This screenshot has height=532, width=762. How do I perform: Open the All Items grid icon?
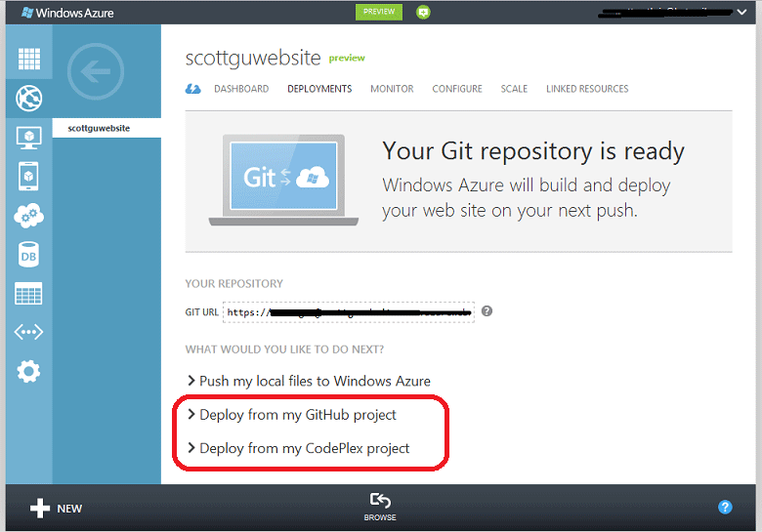29,59
